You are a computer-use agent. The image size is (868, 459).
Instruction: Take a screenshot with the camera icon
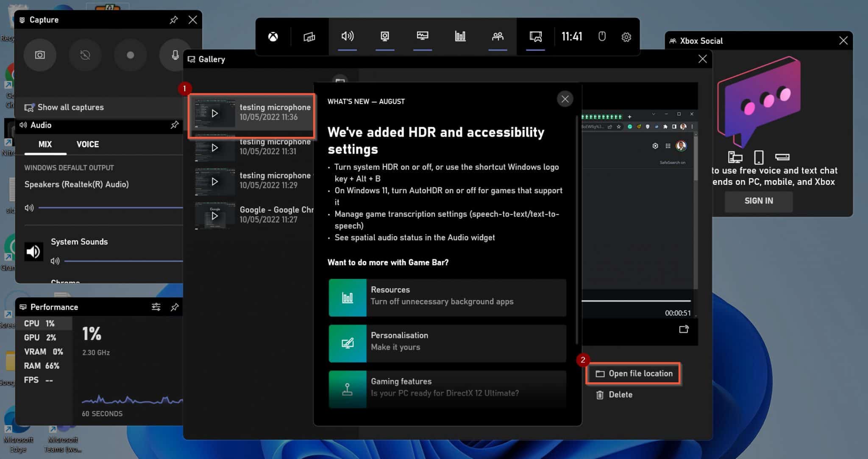(40, 55)
